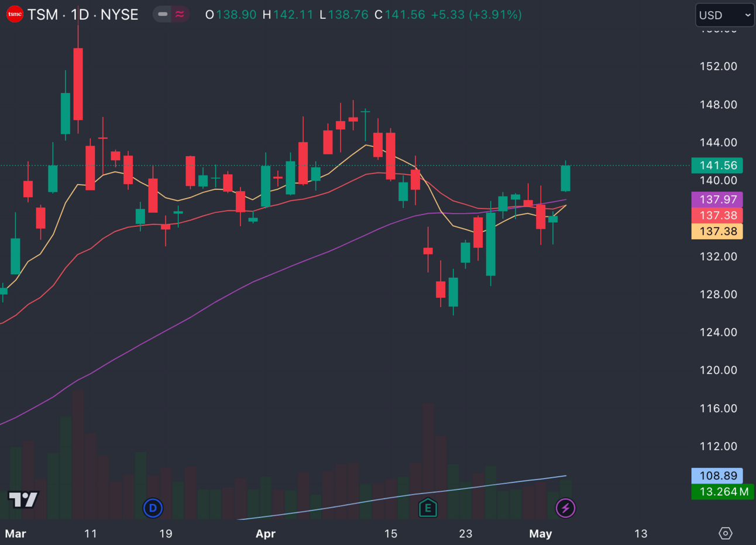This screenshot has height=545, width=756.
Task: Click the blue 108.89 axis label
Action: coord(717,475)
